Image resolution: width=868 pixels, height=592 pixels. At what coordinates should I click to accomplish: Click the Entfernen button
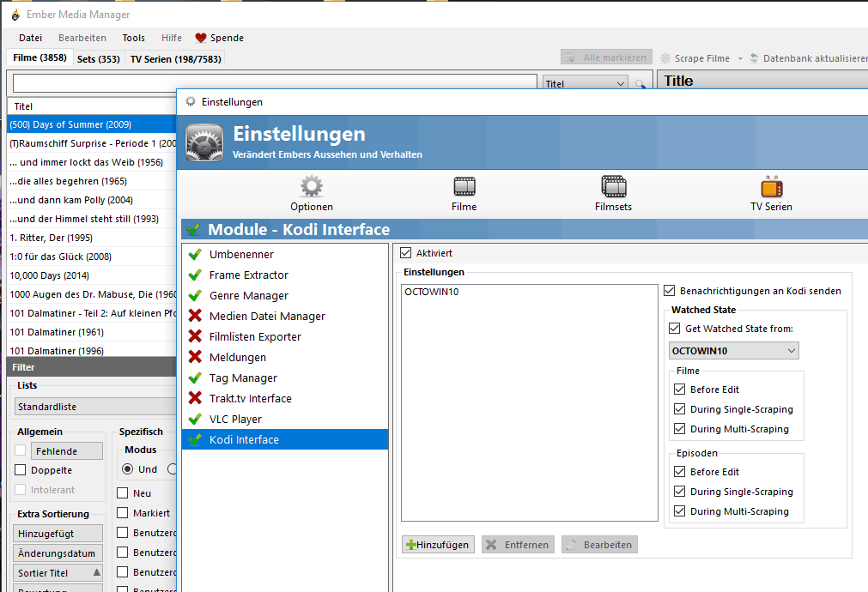[x=519, y=545]
